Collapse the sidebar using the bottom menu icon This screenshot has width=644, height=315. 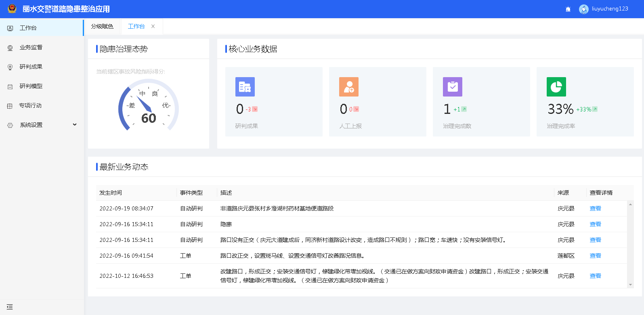[10, 307]
